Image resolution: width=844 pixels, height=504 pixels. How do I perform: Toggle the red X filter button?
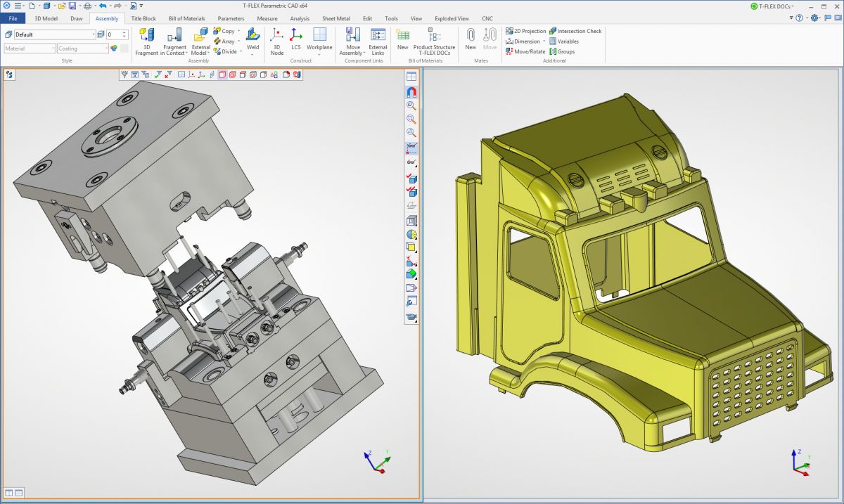pyautogui.click(x=168, y=74)
